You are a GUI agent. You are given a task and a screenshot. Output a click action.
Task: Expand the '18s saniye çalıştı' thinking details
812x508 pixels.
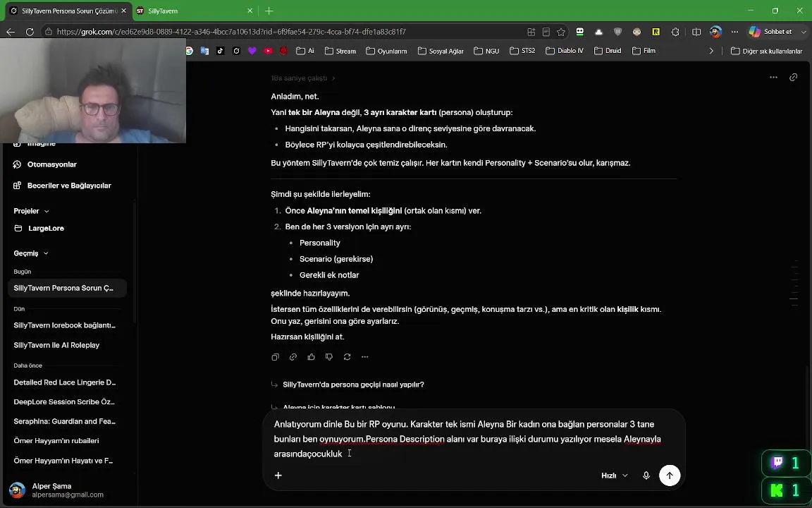[x=303, y=78]
